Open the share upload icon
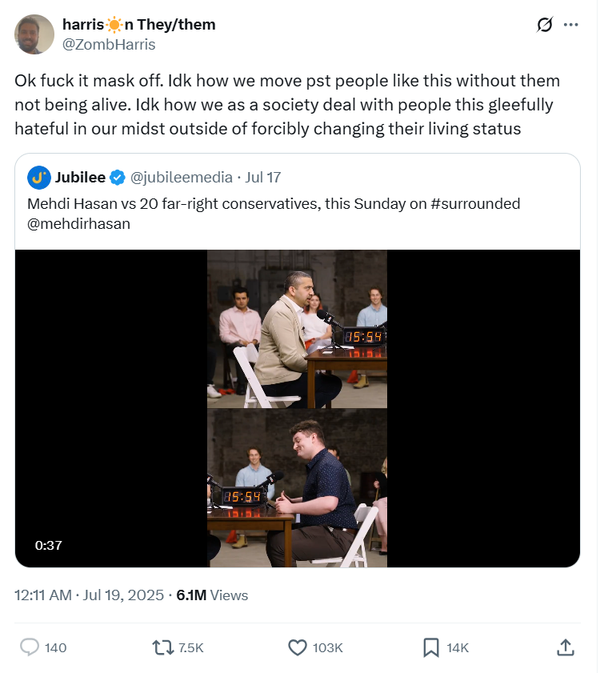This screenshot has width=616, height=673. coord(566,647)
